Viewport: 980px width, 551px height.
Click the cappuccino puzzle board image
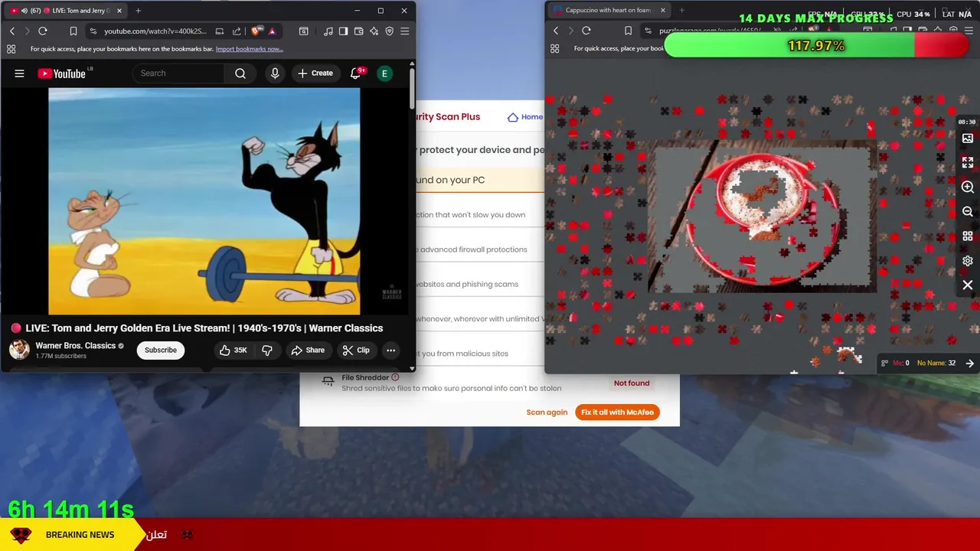click(762, 217)
